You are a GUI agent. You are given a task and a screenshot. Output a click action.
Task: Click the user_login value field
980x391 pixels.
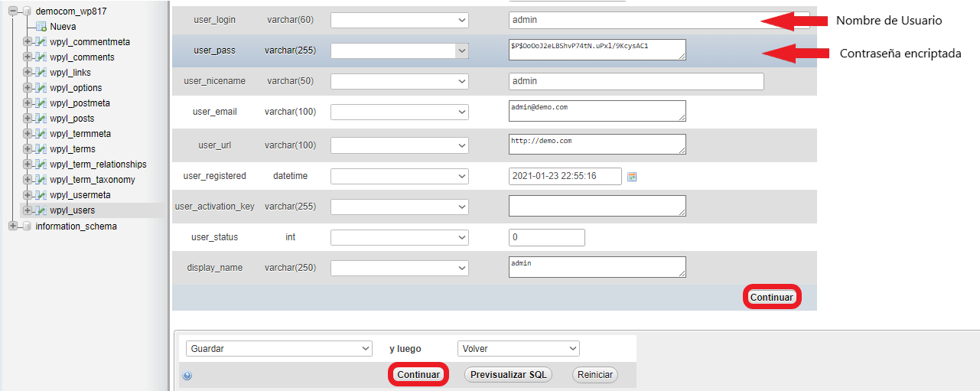point(659,20)
